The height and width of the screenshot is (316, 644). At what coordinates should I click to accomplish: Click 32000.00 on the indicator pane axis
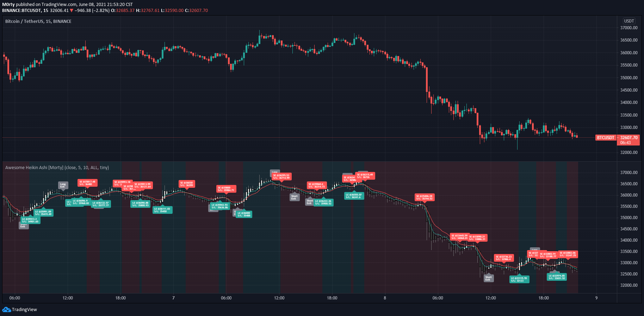tap(629, 285)
